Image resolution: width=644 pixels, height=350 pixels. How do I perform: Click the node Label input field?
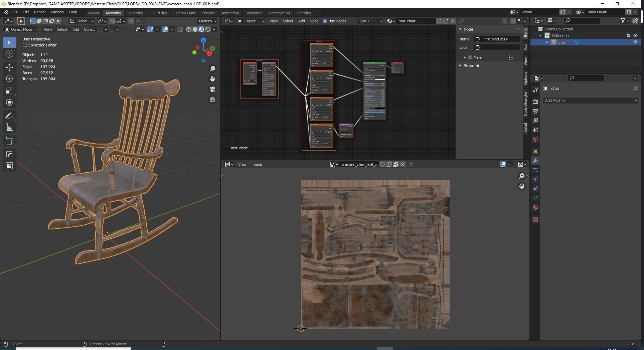click(x=497, y=47)
